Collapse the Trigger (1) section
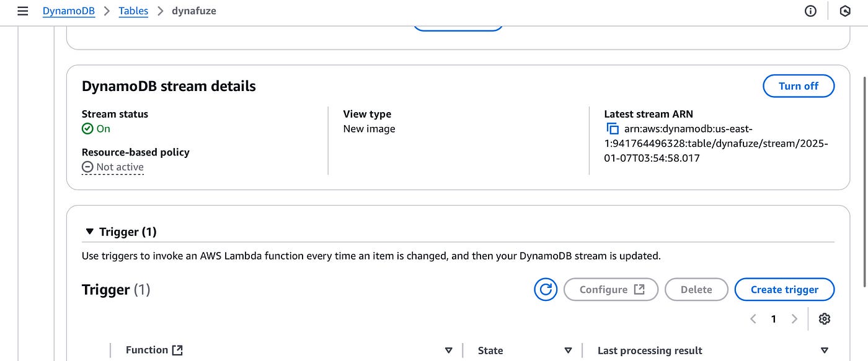Viewport: 868px width, 361px height. [x=89, y=232]
